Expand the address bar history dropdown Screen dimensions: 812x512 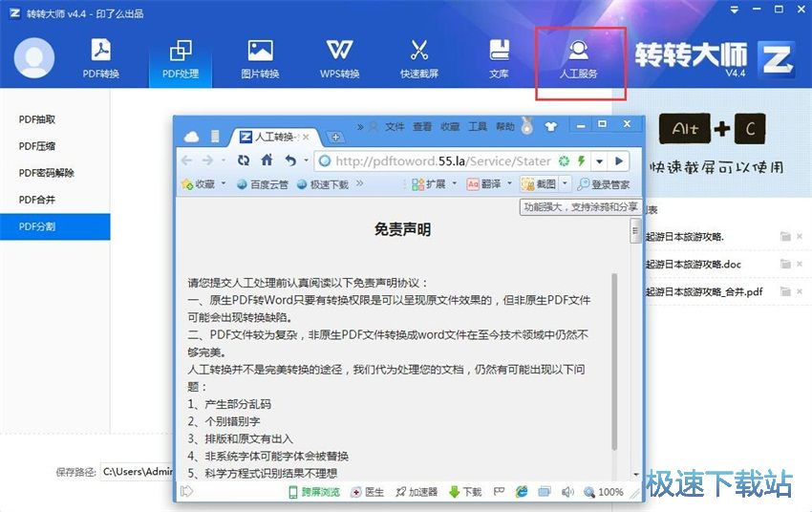(x=599, y=161)
